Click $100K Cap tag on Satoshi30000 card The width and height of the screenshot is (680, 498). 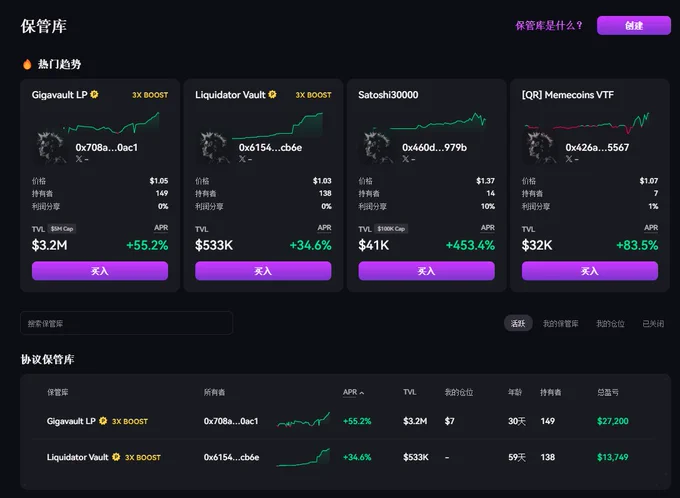391,229
